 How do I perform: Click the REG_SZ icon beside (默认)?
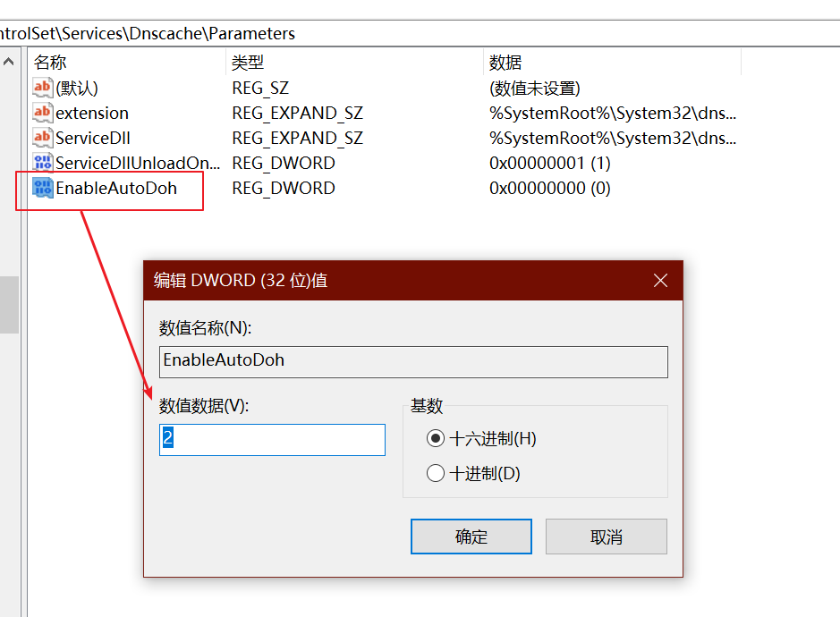41,88
